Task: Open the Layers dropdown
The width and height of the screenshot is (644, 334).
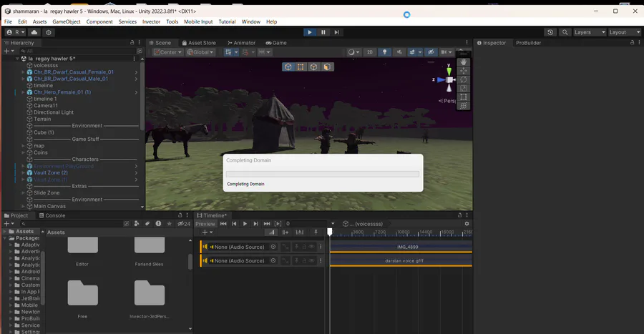Action: [x=589, y=32]
